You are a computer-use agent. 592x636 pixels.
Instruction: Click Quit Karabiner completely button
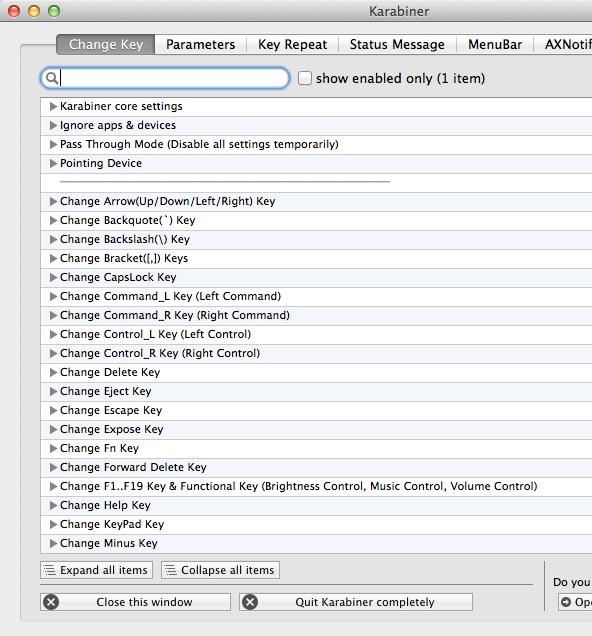click(356, 602)
